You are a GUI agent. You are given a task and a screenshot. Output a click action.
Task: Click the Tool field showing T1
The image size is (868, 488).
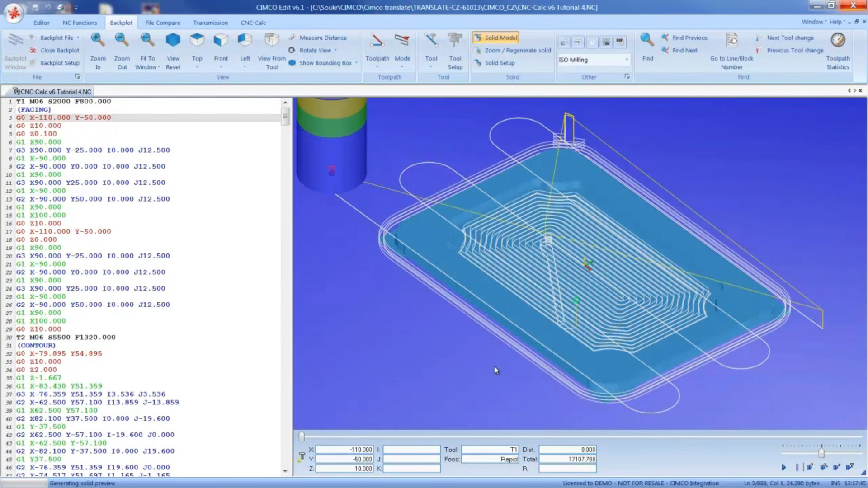coord(490,450)
